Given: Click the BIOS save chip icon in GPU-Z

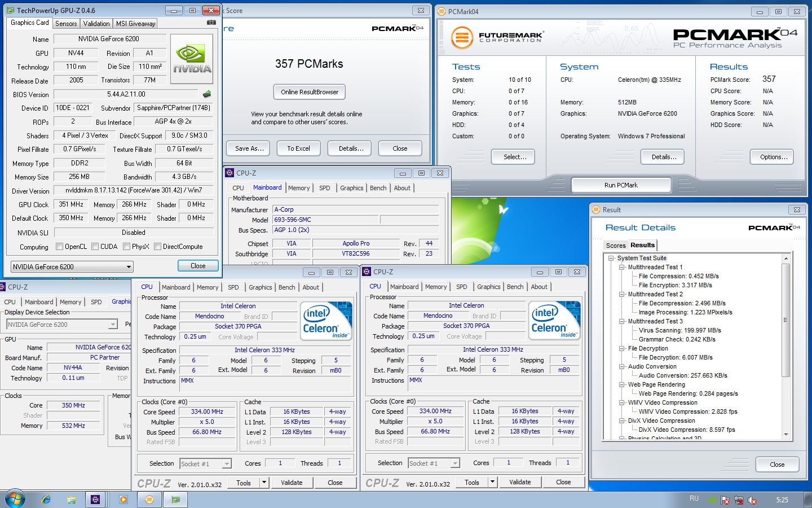Looking at the screenshot, I should click(x=207, y=94).
